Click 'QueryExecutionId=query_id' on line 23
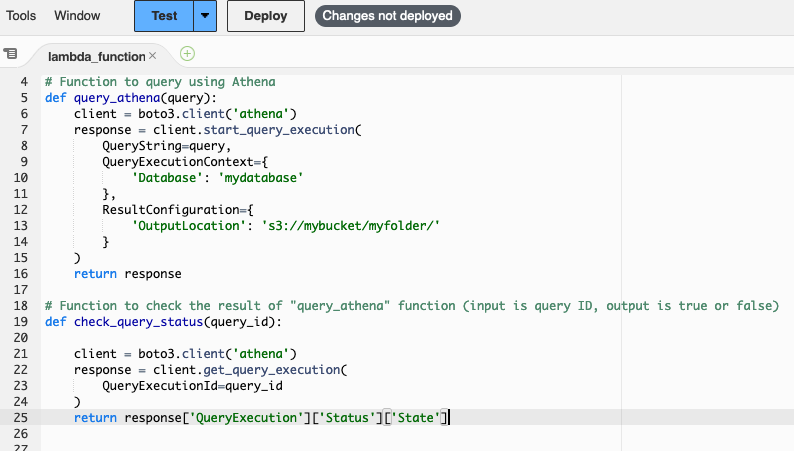The height and width of the screenshot is (451, 794). [x=192, y=386]
